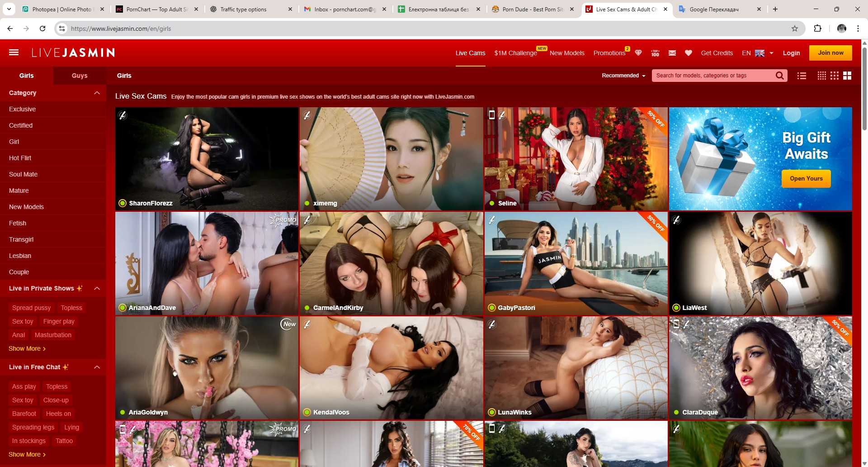Viewport: 868px width, 467px height.
Task: Click the Join now button
Action: (830, 53)
